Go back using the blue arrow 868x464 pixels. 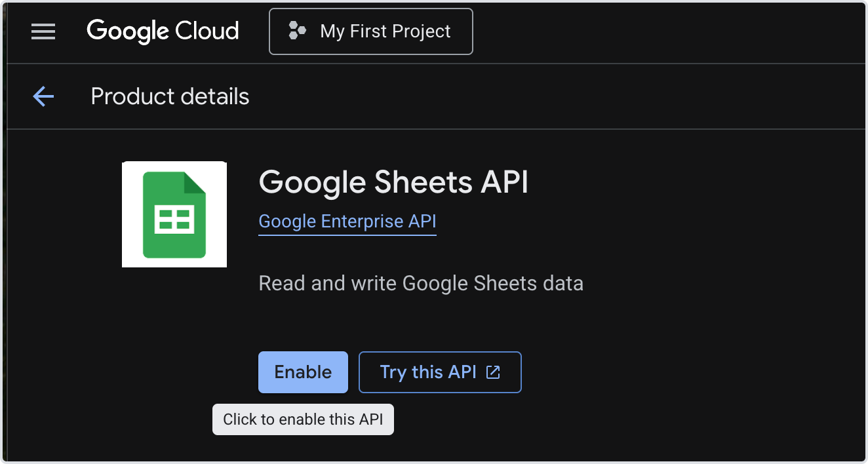coord(43,97)
